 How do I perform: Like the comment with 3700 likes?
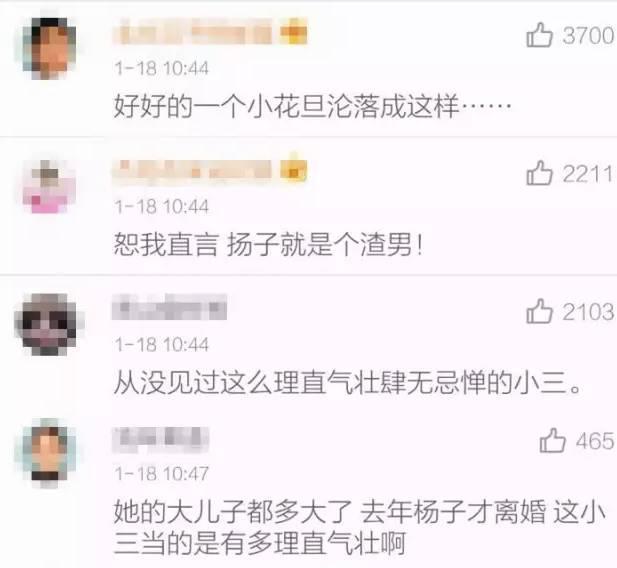pyautogui.click(x=539, y=35)
